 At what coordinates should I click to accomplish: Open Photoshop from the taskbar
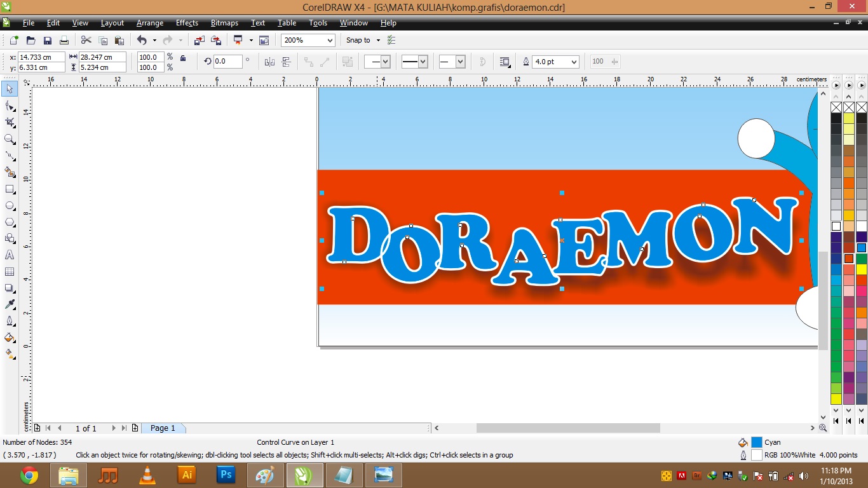(226, 475)
